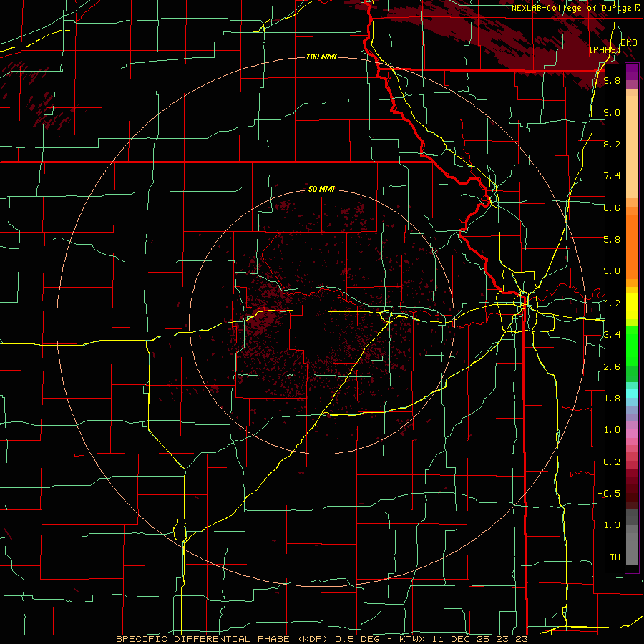
Task: Click the 8.2 value on the color scale
Action: [612, 144]
